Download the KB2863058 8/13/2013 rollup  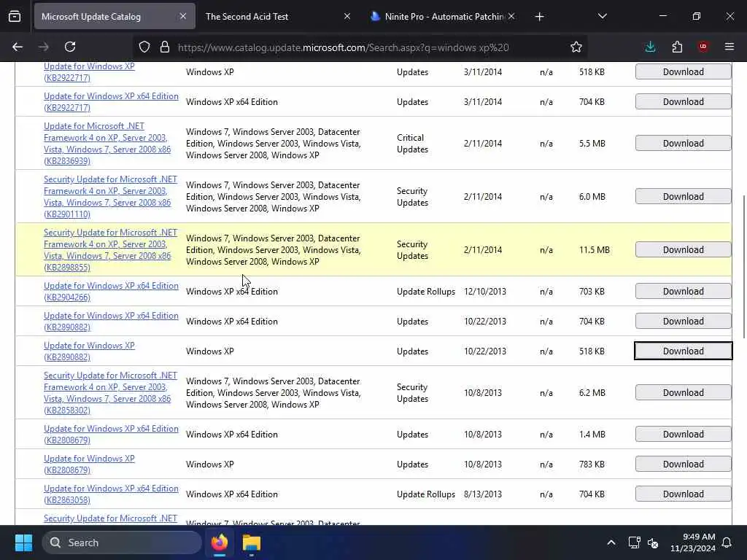click(x=683, y=494)
